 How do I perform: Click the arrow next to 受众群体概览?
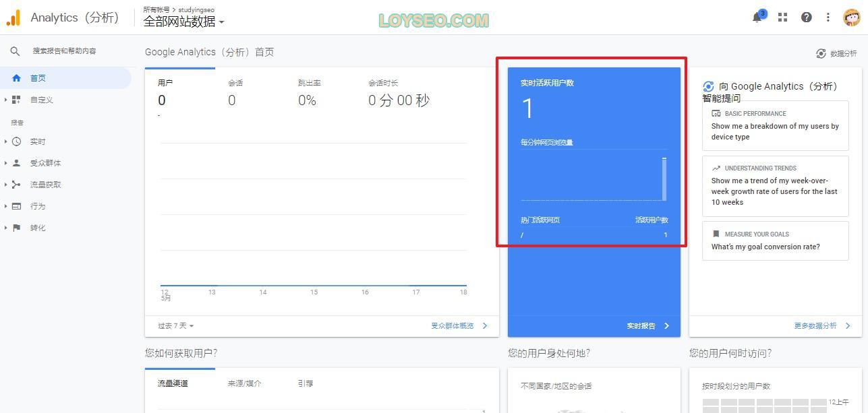coord(485,326)
